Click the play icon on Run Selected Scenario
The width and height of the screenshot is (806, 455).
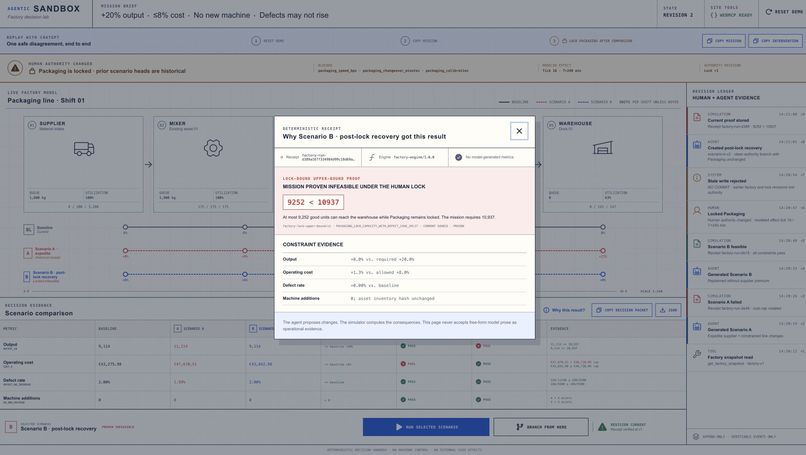click(398, 427)
